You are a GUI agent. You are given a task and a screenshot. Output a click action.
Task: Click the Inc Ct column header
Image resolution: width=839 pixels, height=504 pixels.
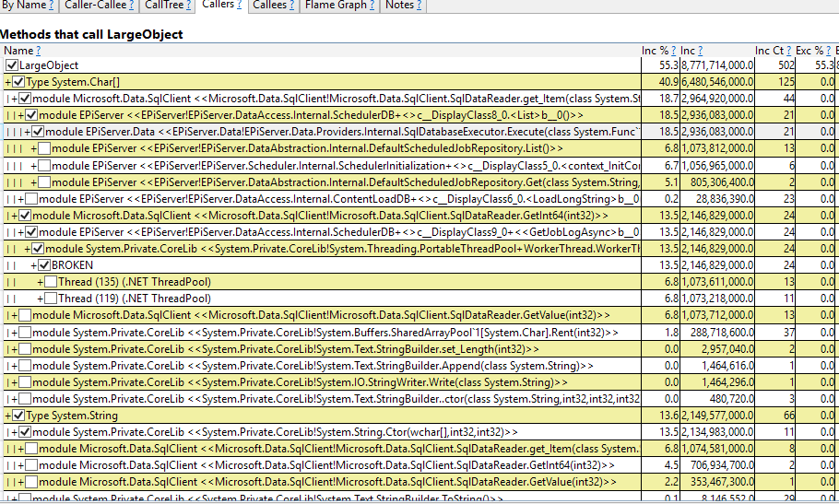click(x=769, y=50)
